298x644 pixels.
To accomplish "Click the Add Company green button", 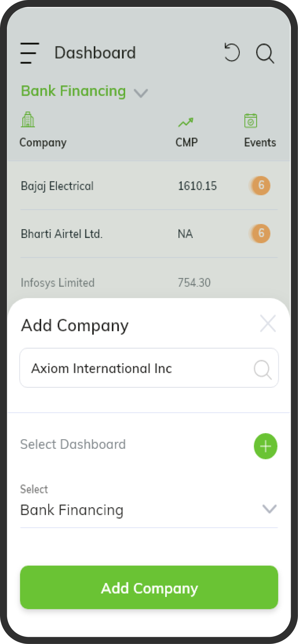I will 149,587.
